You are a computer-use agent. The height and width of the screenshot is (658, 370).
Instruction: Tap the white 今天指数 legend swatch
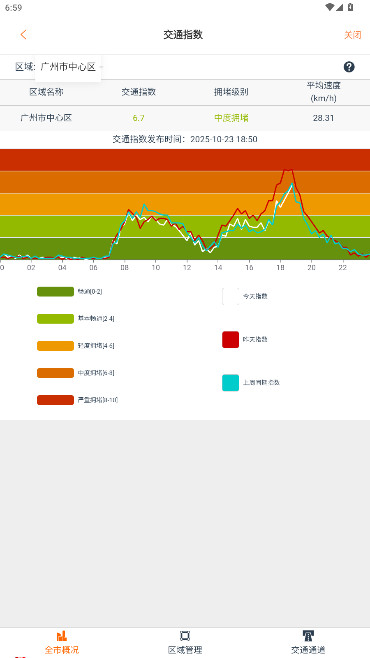pos(230,296)
